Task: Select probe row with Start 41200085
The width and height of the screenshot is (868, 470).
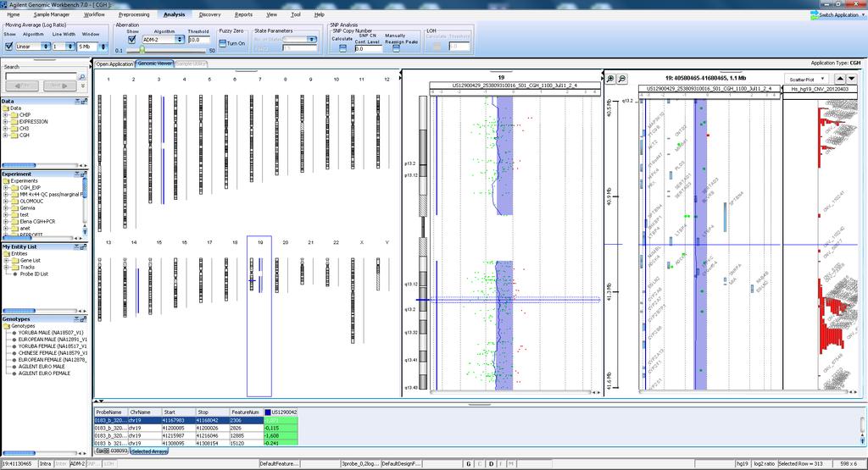Action: click(x=196, y=428)
